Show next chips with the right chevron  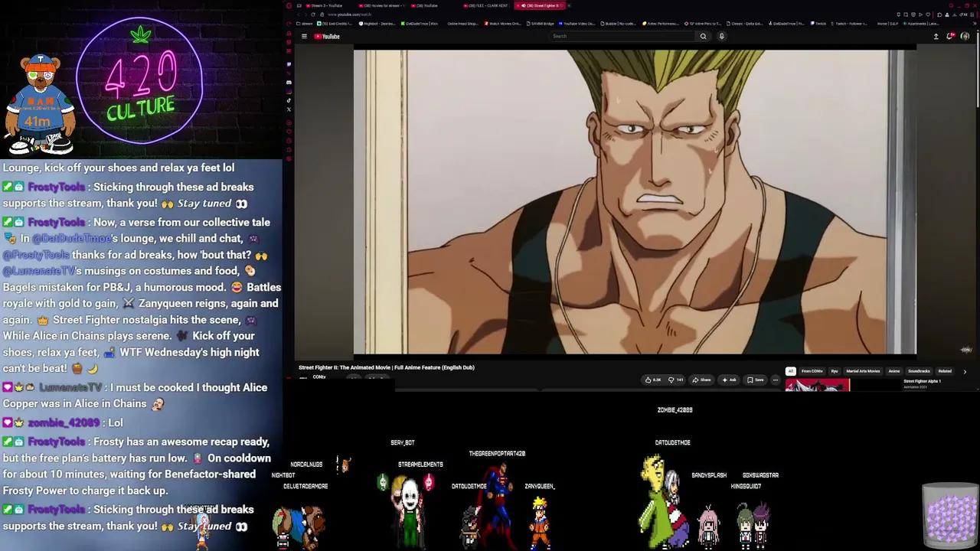point(964,371)
